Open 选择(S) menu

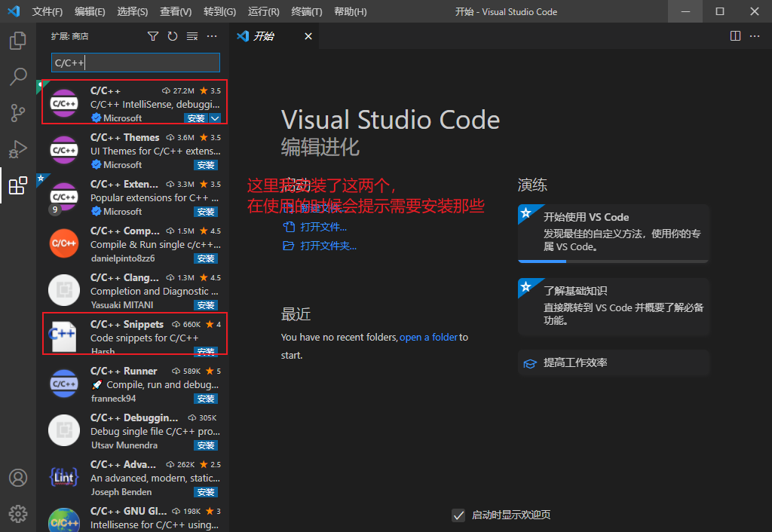point(133,11)
